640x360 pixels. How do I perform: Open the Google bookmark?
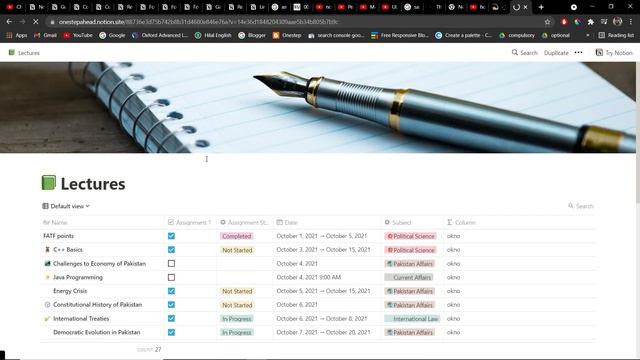pos(112,36)
